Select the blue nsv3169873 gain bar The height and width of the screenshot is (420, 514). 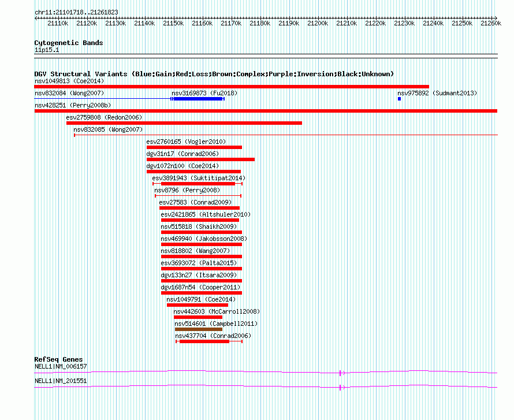point(198,99)
